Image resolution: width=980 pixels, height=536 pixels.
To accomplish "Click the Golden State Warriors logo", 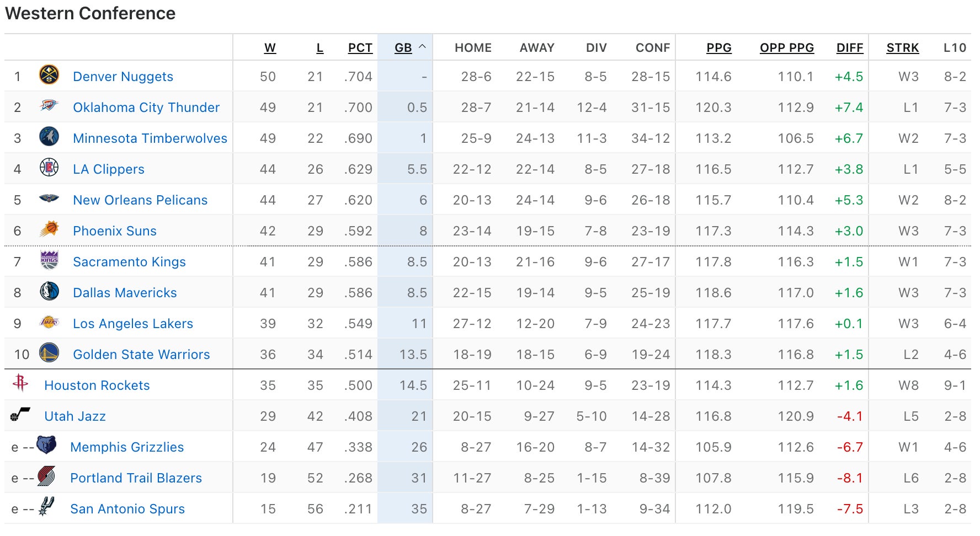I will (49, 352).
